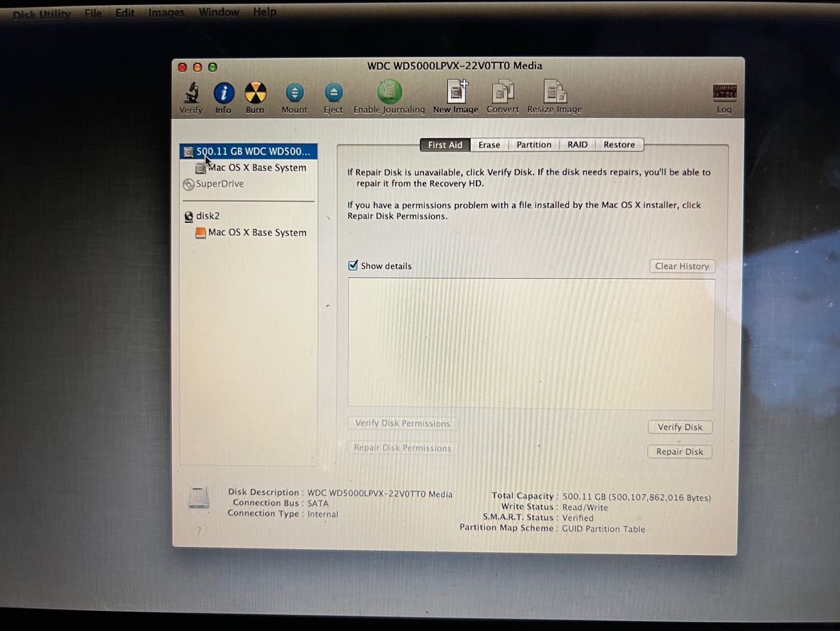Switch to the Erase tab
This screenshot has height=631, width=840.
489,145
